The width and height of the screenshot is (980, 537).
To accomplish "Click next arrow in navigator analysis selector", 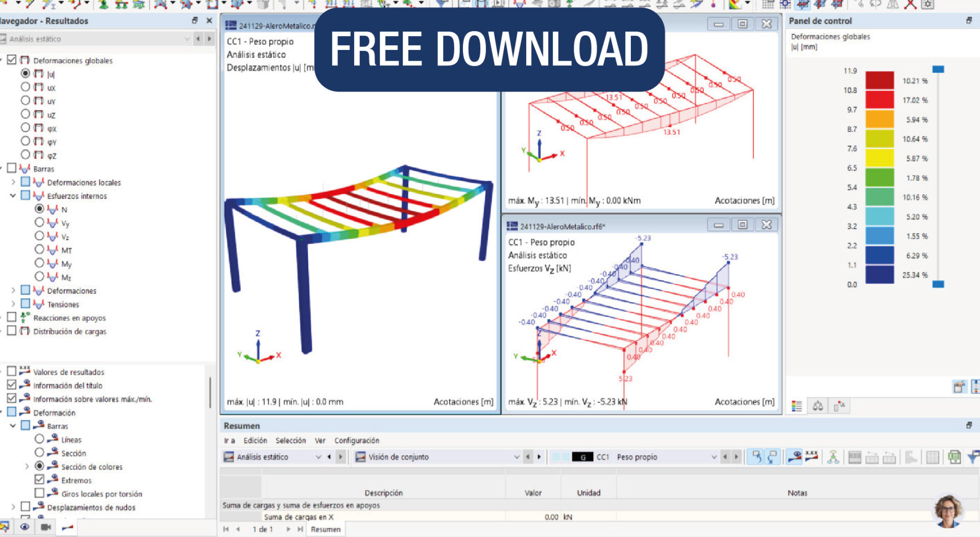I will click(209, 39).
